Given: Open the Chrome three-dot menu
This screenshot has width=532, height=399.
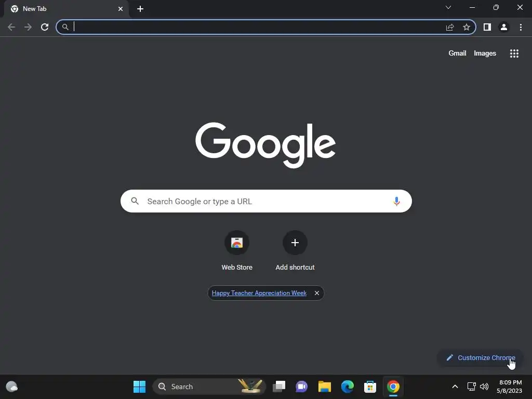Looking at the screenshot, I should pos(521,27).
